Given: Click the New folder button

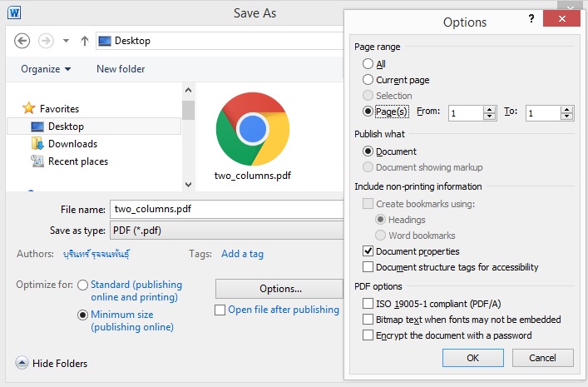Looking at the screenshot, I should click(121, 69).
